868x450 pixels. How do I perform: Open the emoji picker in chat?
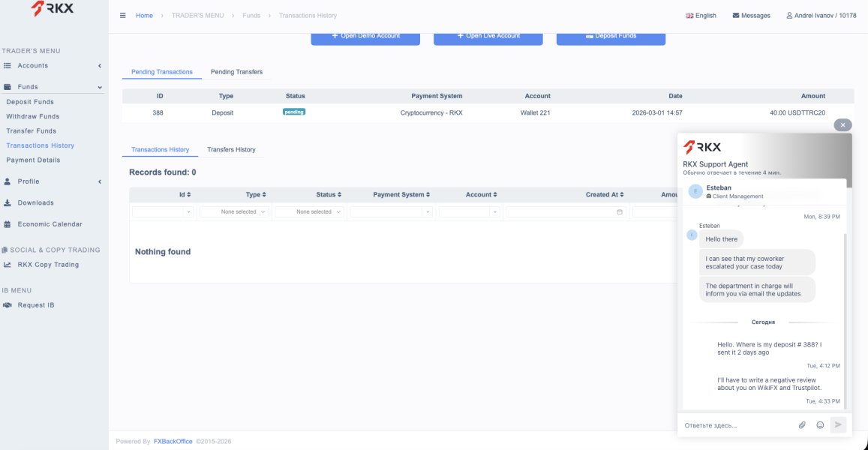point(820,425)
